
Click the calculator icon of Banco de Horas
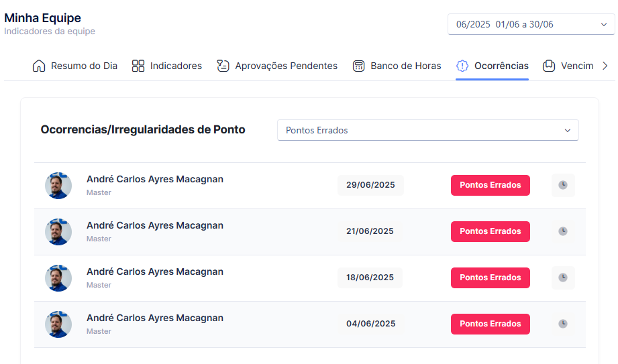tap(359, 66)
